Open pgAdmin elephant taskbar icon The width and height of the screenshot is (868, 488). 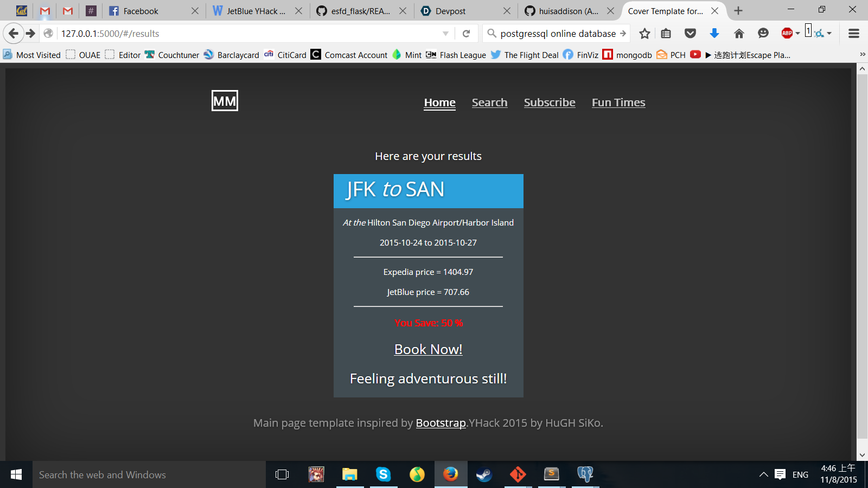tap(585, 474)
